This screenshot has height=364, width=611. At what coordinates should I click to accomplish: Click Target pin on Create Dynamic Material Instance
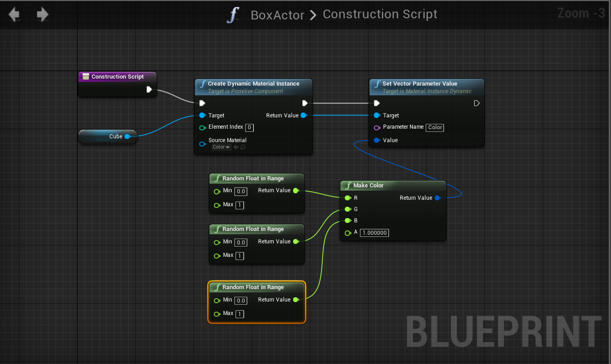202,115
